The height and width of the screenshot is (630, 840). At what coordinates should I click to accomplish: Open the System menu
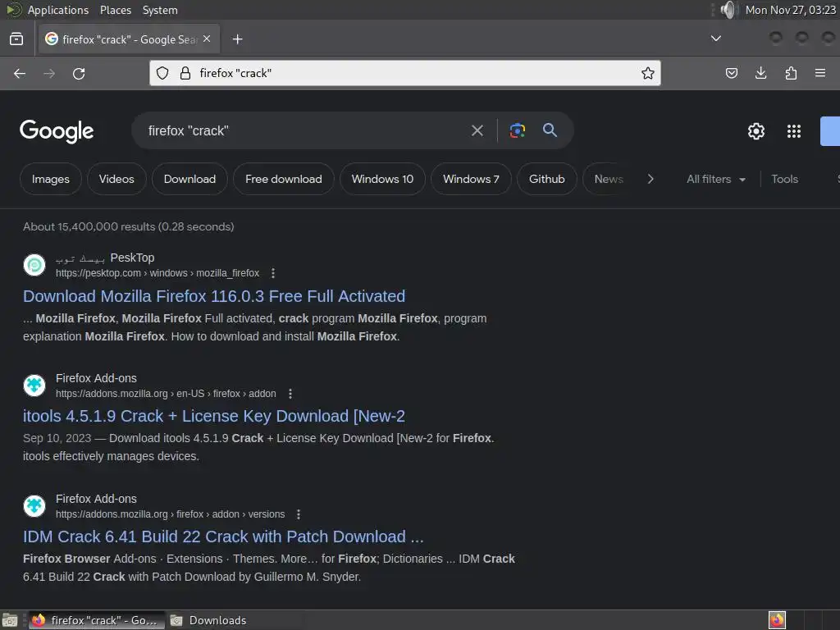click(160, 10)
